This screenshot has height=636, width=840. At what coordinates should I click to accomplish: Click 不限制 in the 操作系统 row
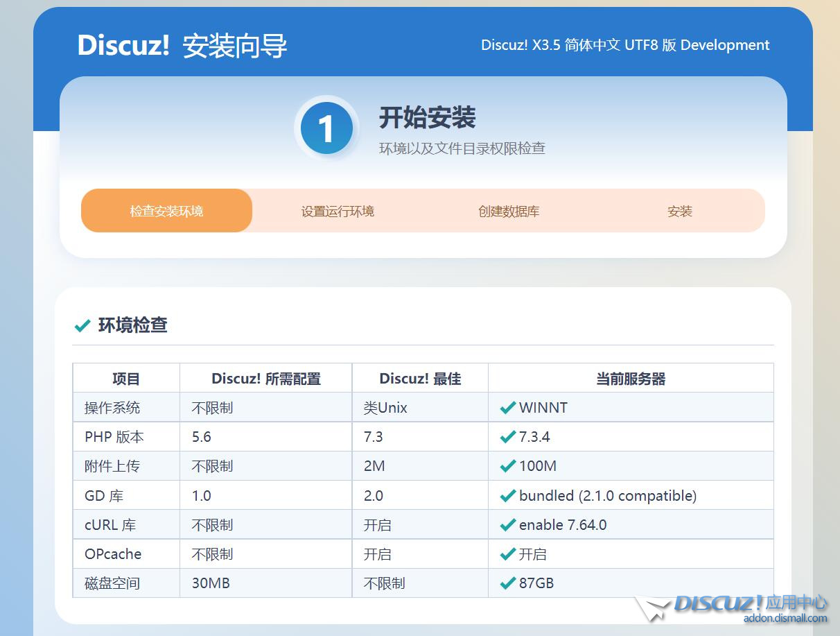(x=212, y=408)
